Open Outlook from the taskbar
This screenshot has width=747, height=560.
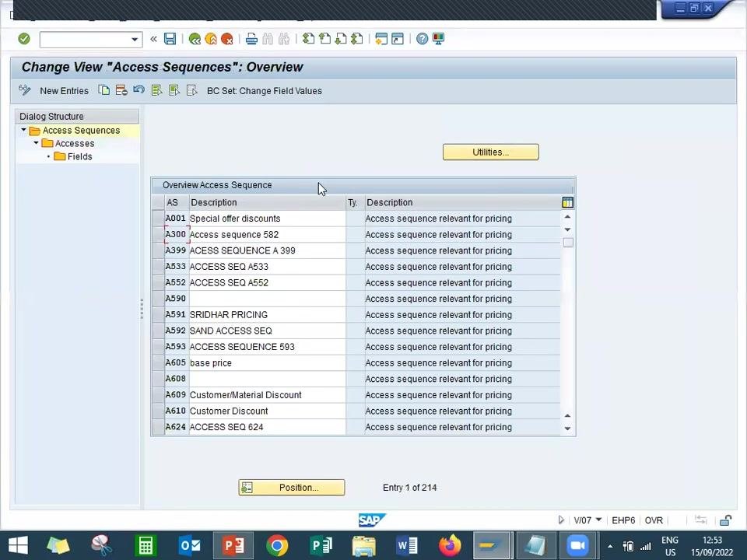click(x=189, y=546)
